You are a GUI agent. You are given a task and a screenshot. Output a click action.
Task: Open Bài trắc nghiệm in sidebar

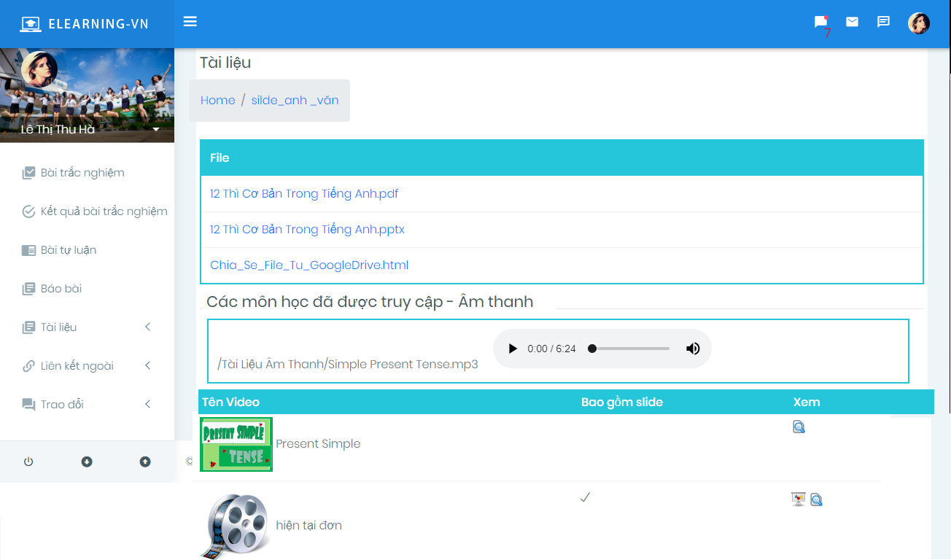coord(82,173)
